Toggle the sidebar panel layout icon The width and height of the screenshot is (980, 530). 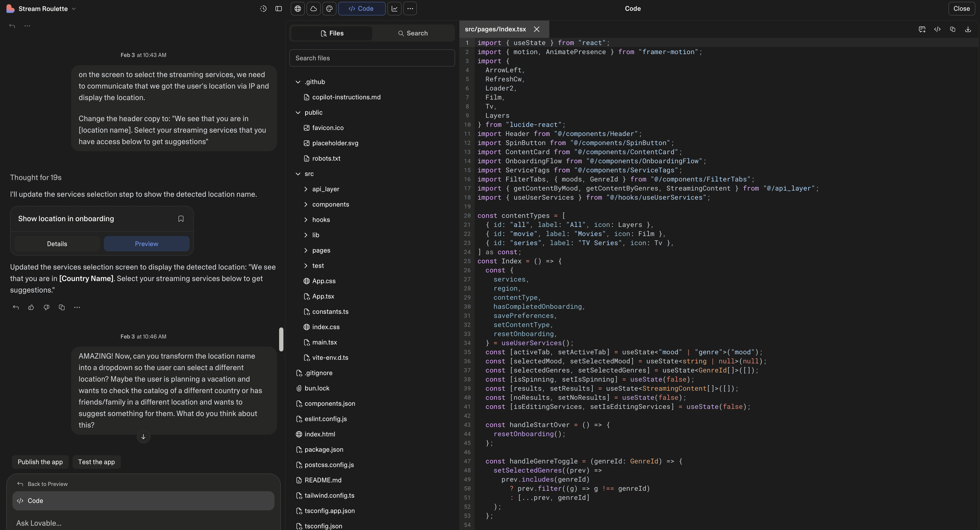coord(278,8)
